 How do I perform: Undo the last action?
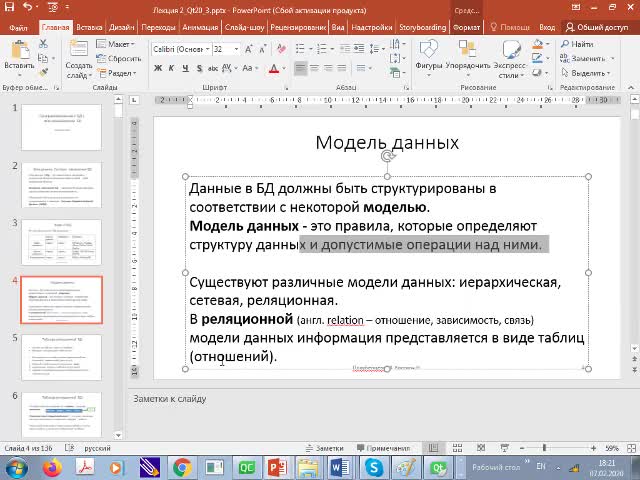(29, 7)
